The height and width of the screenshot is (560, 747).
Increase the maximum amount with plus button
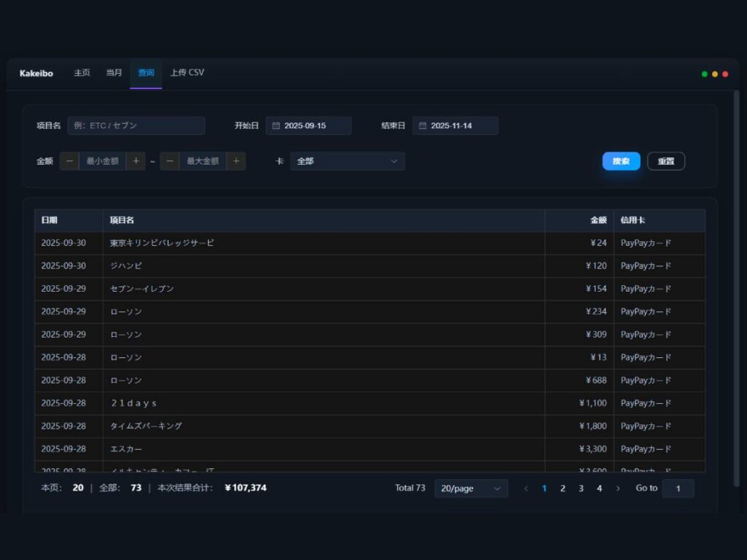[236, 161]
